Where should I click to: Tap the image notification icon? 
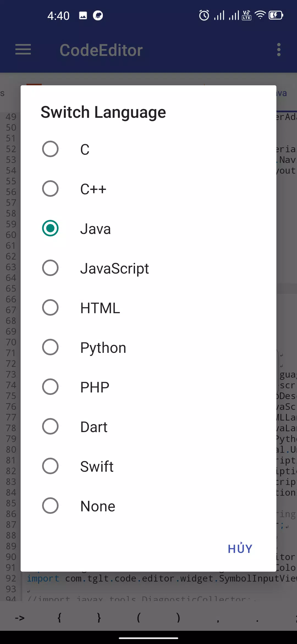(x=83, y=15)
